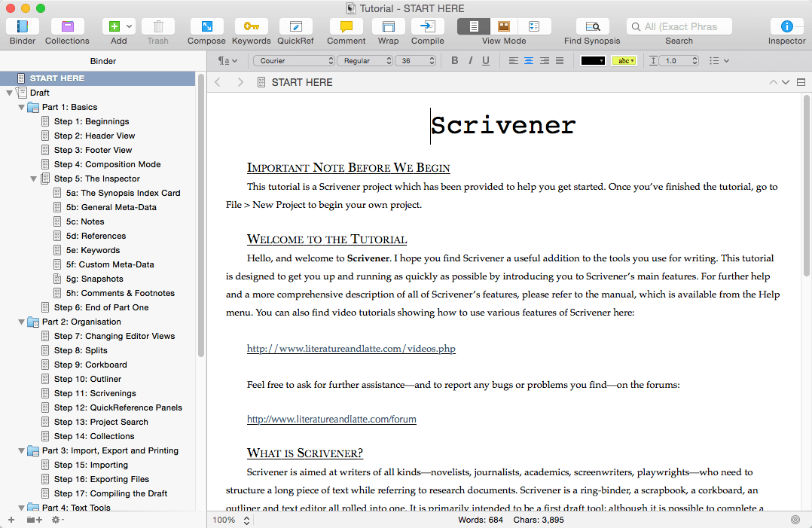Viewport: 812px width, 528px height.
Task: Open the Courier font dropdown
Action: [x=294, y=60]
